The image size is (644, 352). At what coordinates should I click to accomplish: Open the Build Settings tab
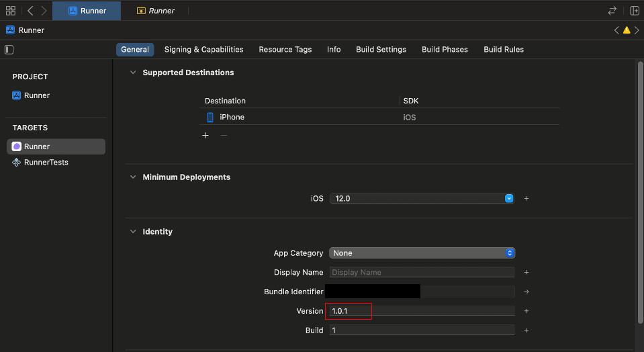click(x=381, y=49)
